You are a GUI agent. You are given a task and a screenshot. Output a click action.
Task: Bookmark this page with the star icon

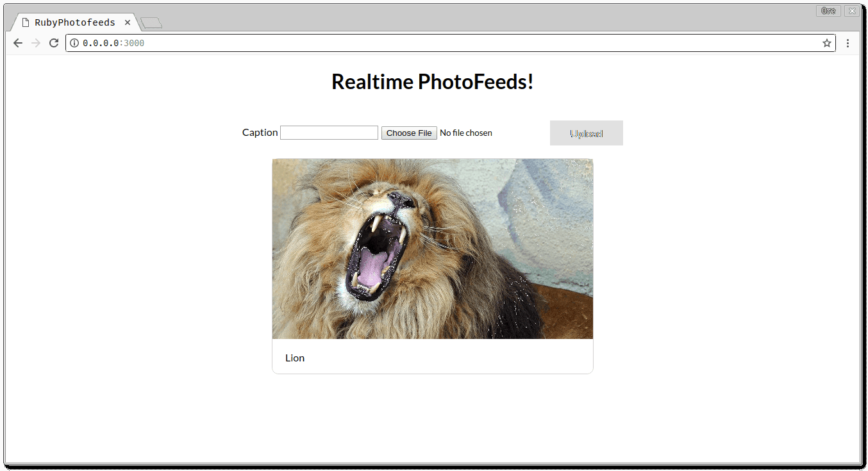pos(826,43)
